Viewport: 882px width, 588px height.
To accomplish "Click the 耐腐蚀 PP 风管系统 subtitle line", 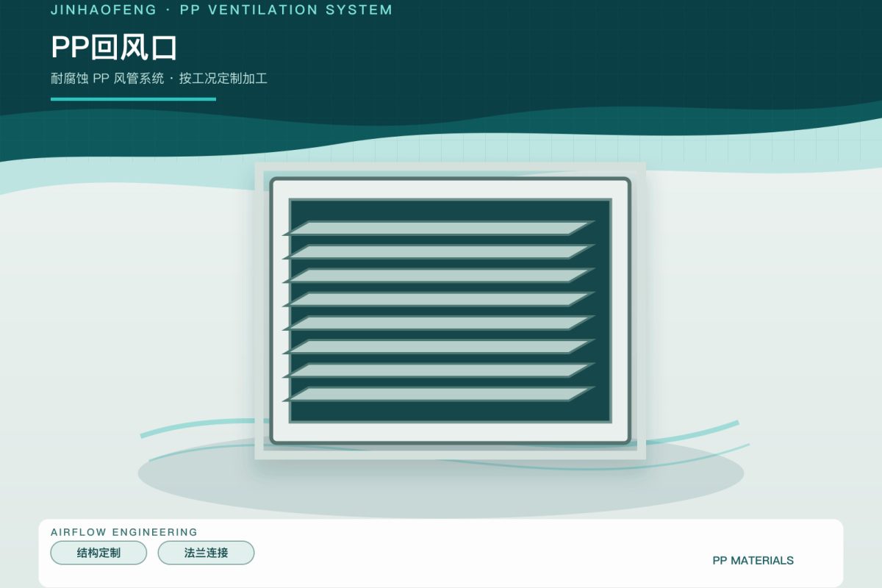I will [x=159, y=78].
